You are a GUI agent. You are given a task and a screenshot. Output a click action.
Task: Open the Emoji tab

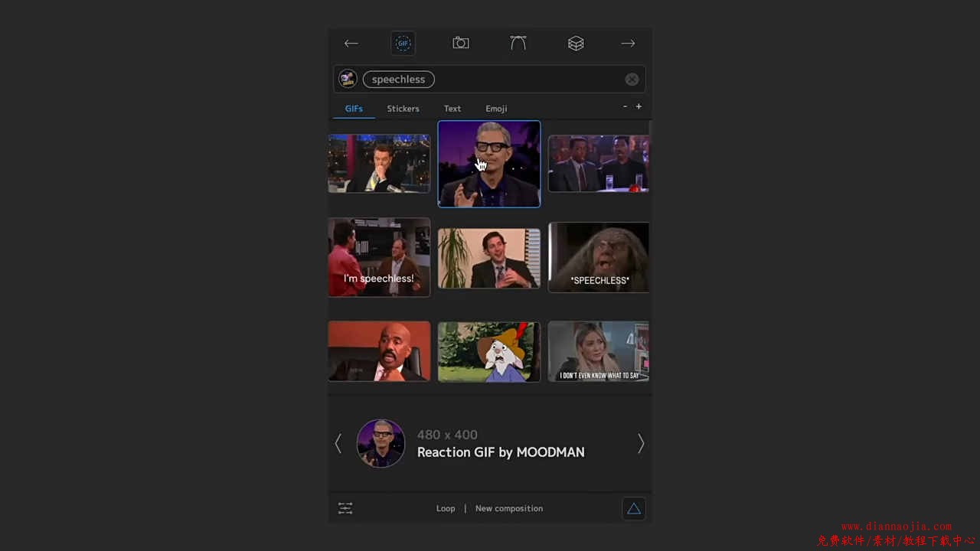click(x=496, y=109)
